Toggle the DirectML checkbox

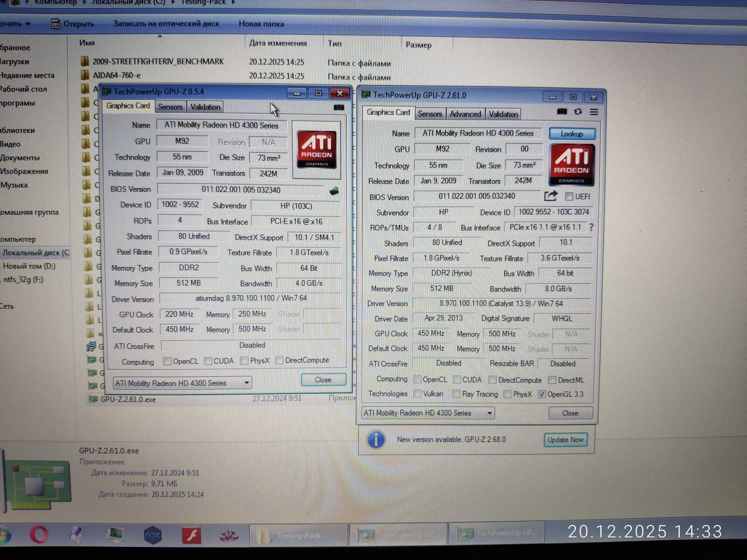point(552,380)
